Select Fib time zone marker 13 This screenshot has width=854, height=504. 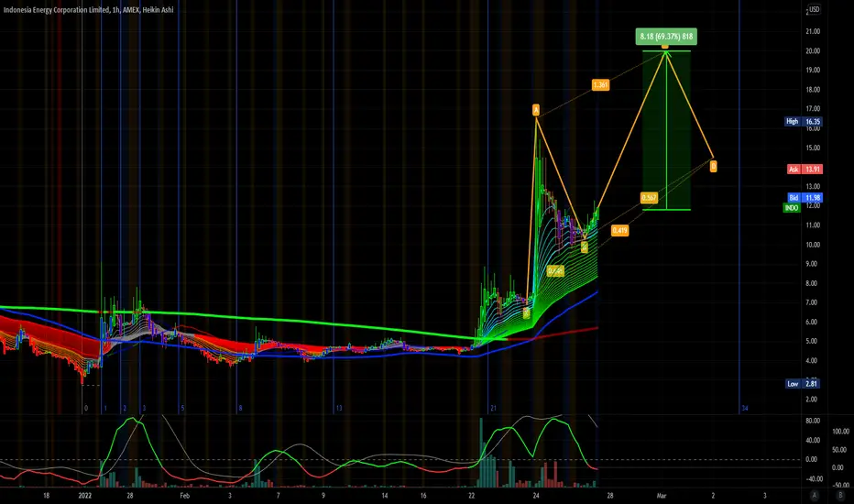pos(339,408)
